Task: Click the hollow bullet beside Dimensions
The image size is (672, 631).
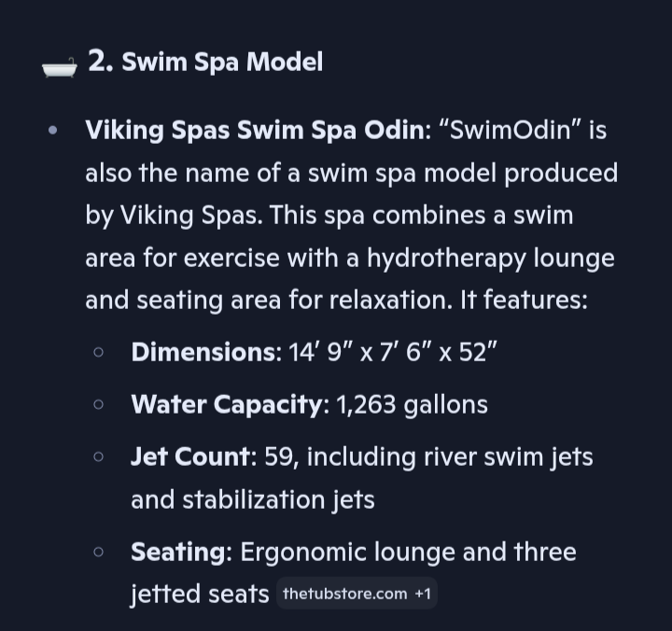Action: (x=99, y=352)
